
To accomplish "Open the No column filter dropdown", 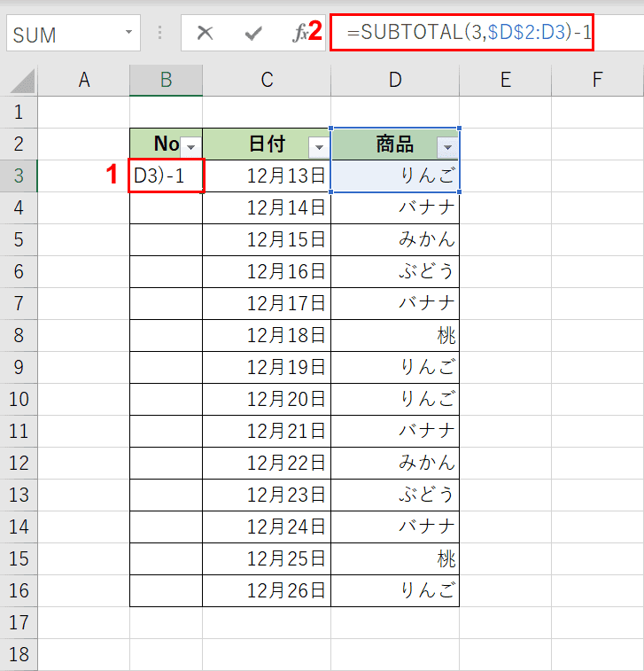I will pos(190,147).
